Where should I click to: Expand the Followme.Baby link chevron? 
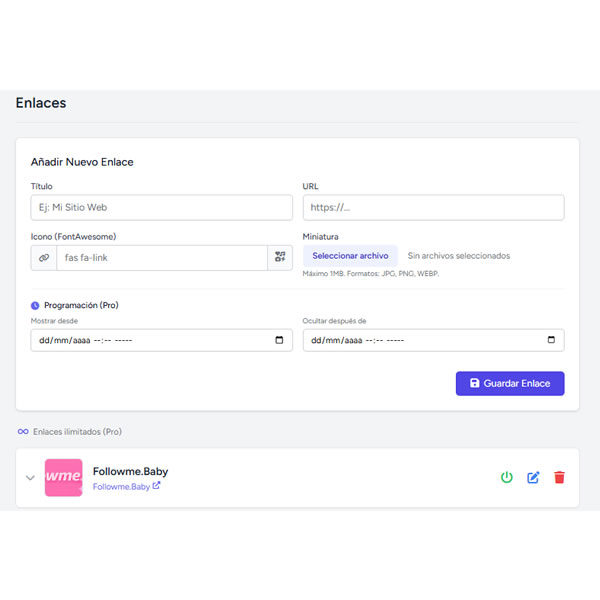click(x=30, y=478)
